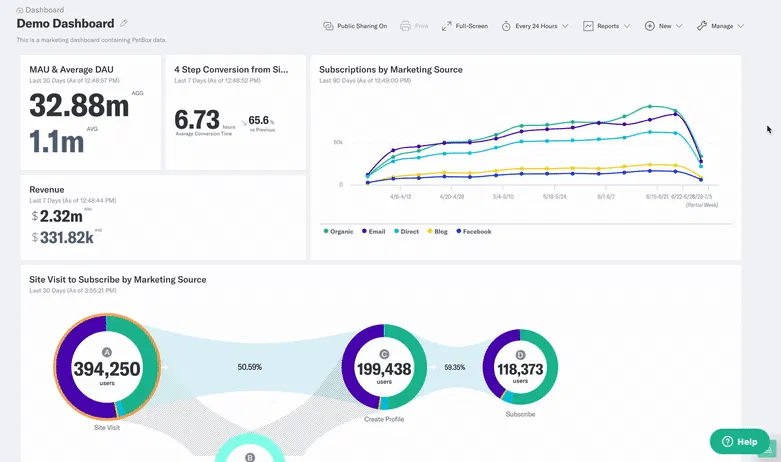
Task: Toggle the Facebook series in chart legend
Action: 474,231
